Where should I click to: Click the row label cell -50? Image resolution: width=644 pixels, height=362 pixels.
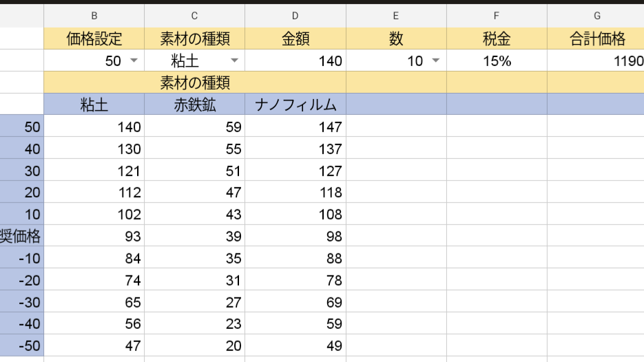(x=22, y=346)
